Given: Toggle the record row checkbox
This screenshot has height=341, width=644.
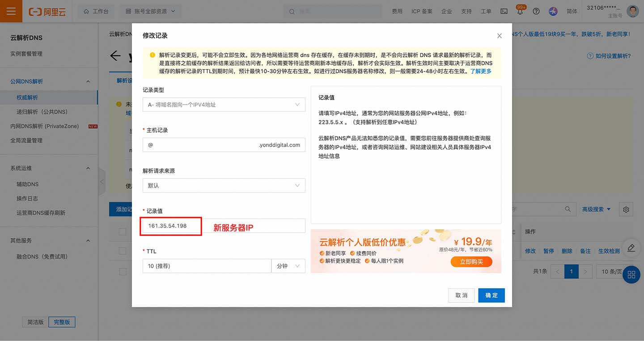Looking at the screenshot, I should 122,251.
